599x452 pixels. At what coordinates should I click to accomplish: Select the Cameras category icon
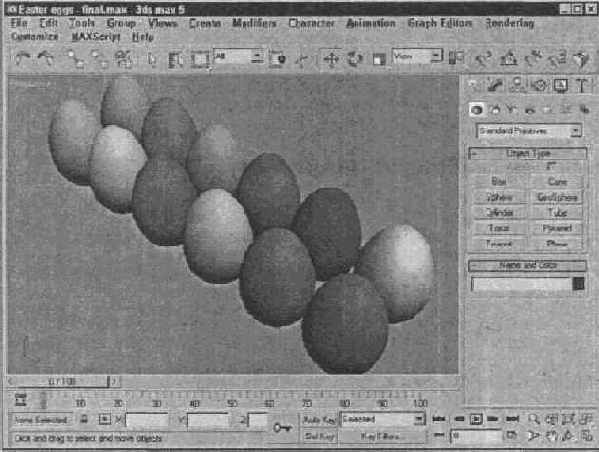530,110
